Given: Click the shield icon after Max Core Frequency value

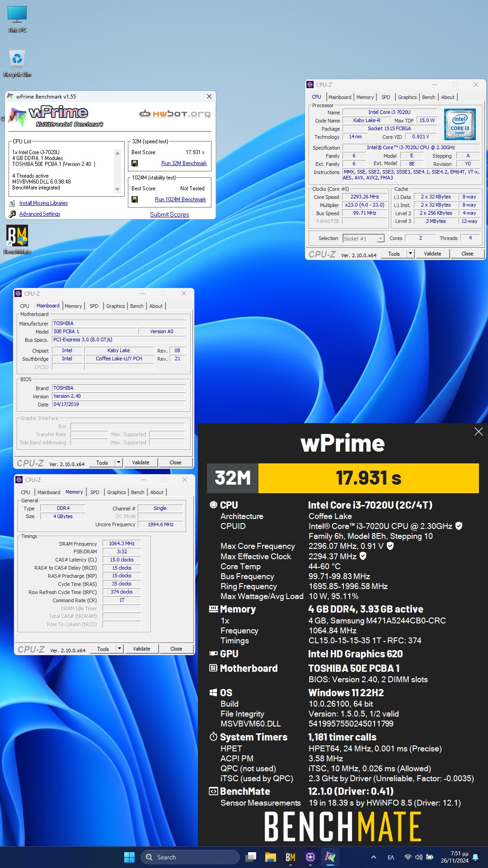Looking at the screenshot, I should point(390,546).
